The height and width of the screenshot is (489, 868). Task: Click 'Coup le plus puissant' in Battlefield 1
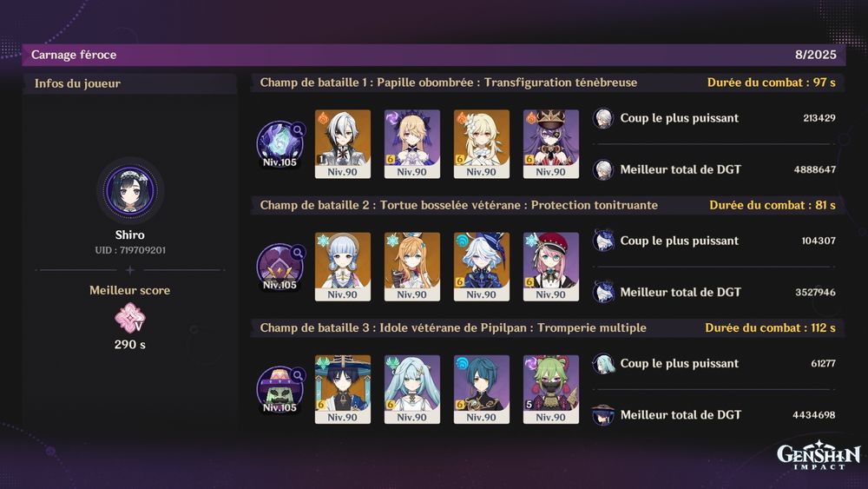(x=680, y=118)
